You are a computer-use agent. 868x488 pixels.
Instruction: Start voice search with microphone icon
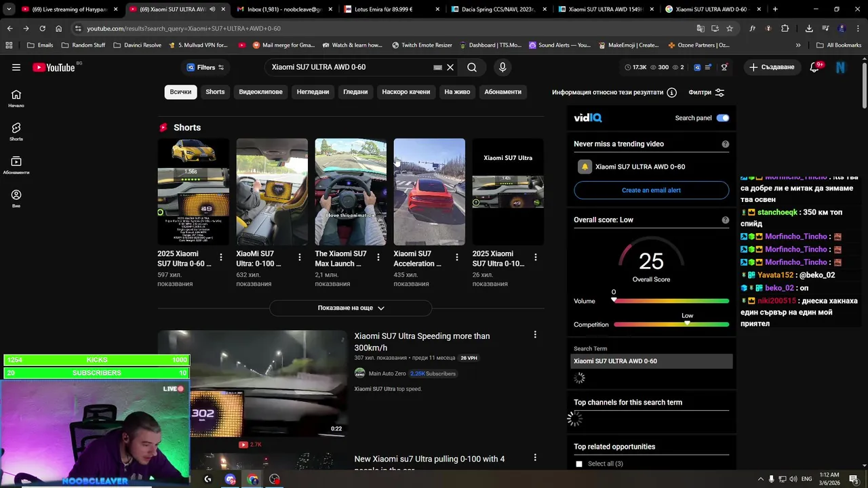point(502,67)
